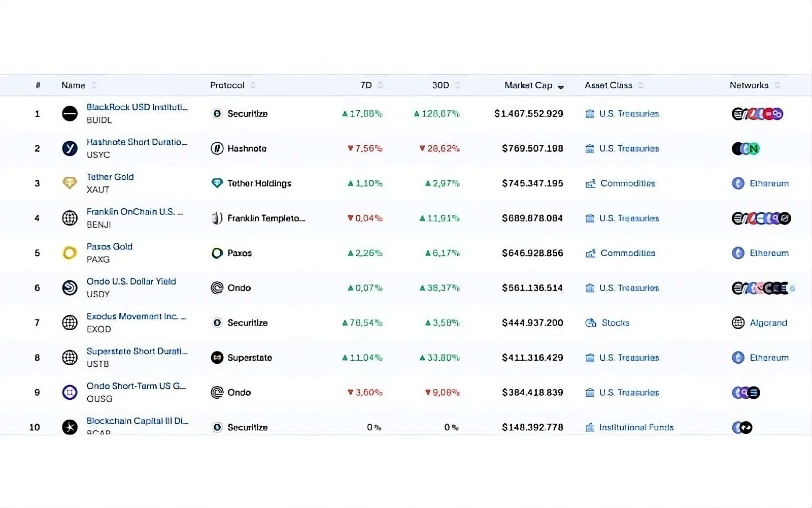Screen dimensions: 812x508
Task: Click the 28,62% 30D decrease value
Action: pos(439,148)
